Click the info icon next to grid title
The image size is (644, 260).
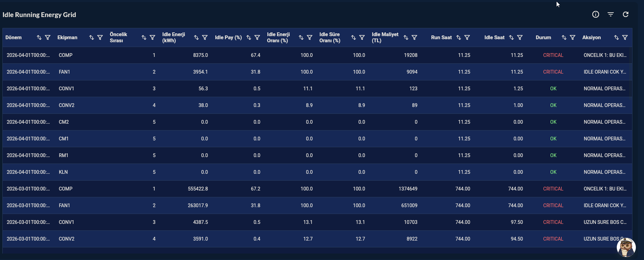click(595, 14)
